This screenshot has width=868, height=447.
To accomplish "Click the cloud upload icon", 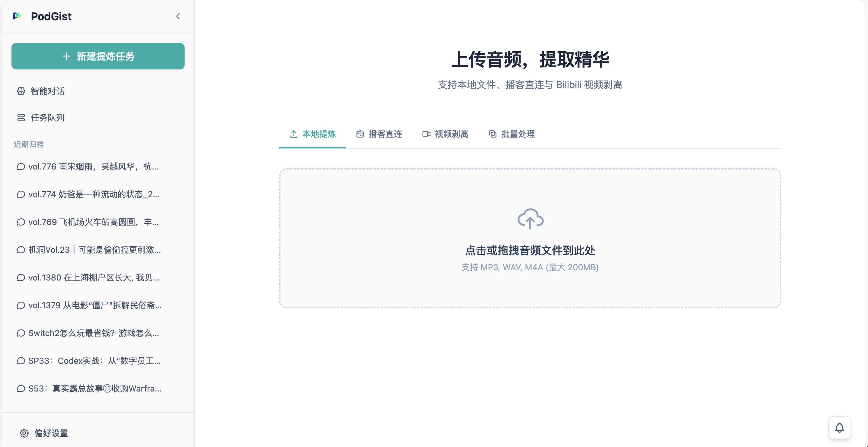I will tap(530, 219).
